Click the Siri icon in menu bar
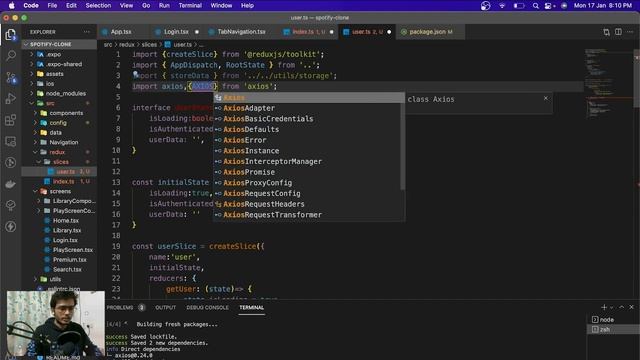 tap(564, 6)
